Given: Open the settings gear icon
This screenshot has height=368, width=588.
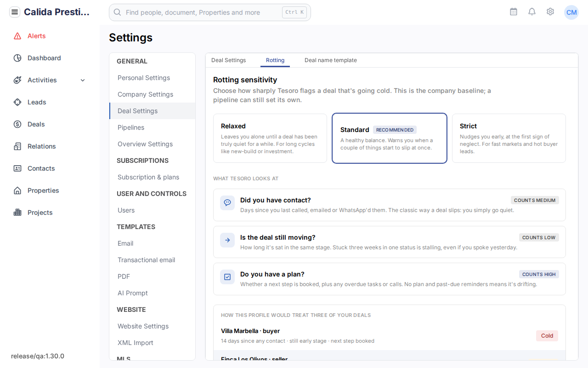Looking at the screenshot, I should 550,12.
